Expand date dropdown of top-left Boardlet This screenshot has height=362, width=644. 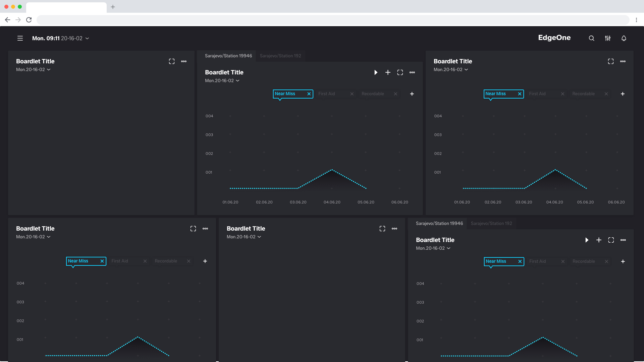pos(49,70)
